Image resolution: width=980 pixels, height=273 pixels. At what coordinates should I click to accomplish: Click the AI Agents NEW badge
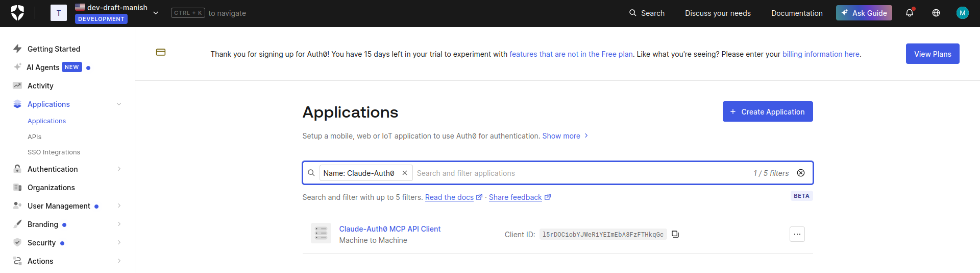pos(72,67)
